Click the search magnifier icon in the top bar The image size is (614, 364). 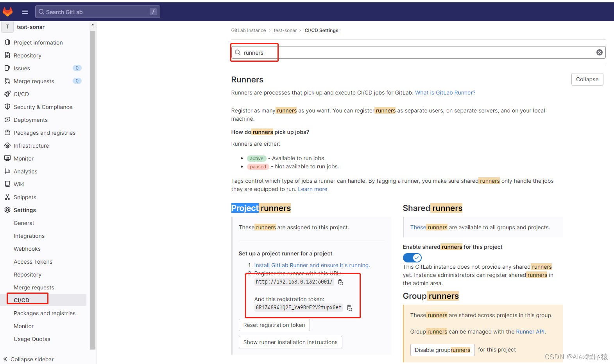pos(41,12)
